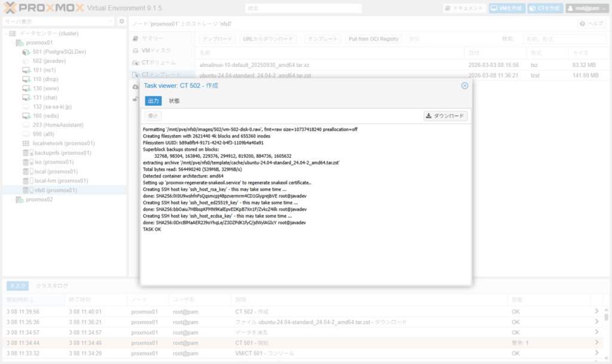Collapse the データセンター tree root

(5, 33)
